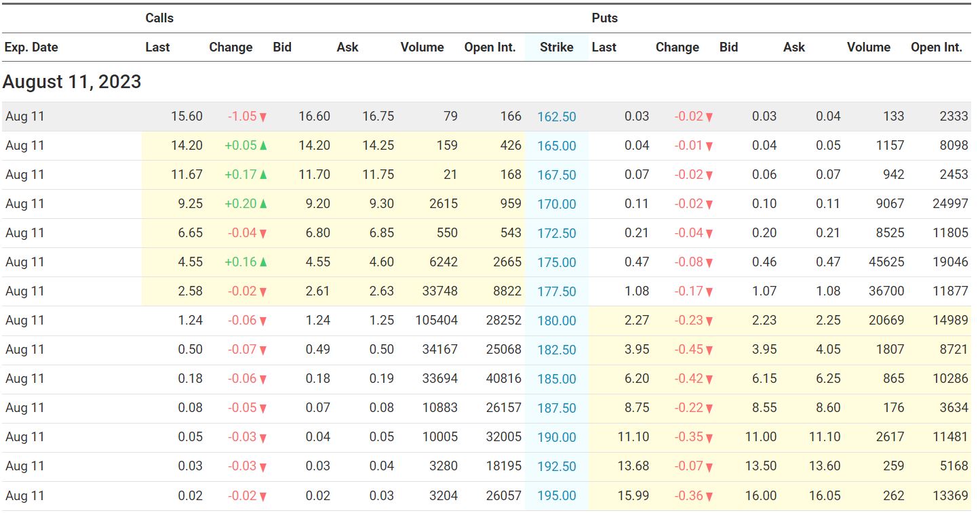Open the 162.50 strike link
This screenshot has height=513, width=980.
[x=557, y=117]
